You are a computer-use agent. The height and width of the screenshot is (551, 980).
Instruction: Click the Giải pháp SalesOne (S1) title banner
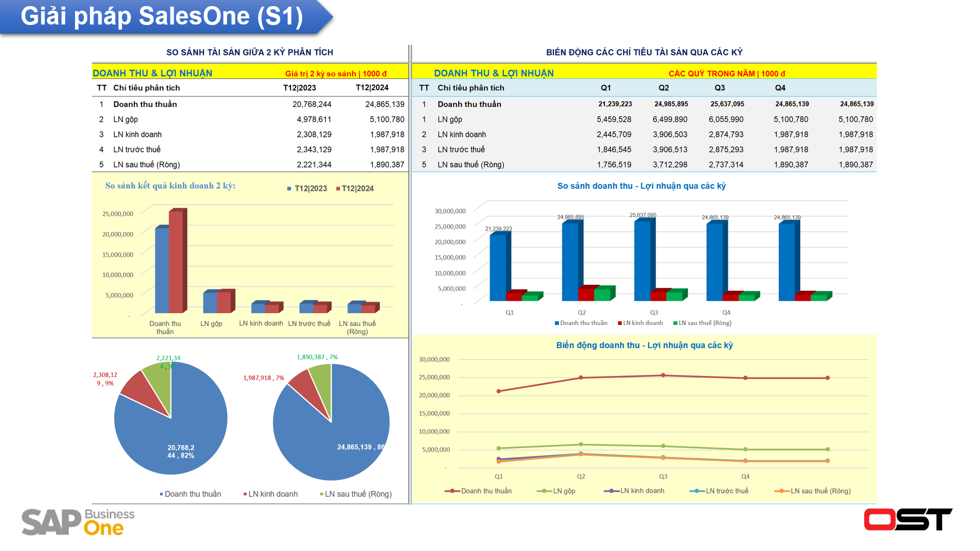[x=162, y=16]
